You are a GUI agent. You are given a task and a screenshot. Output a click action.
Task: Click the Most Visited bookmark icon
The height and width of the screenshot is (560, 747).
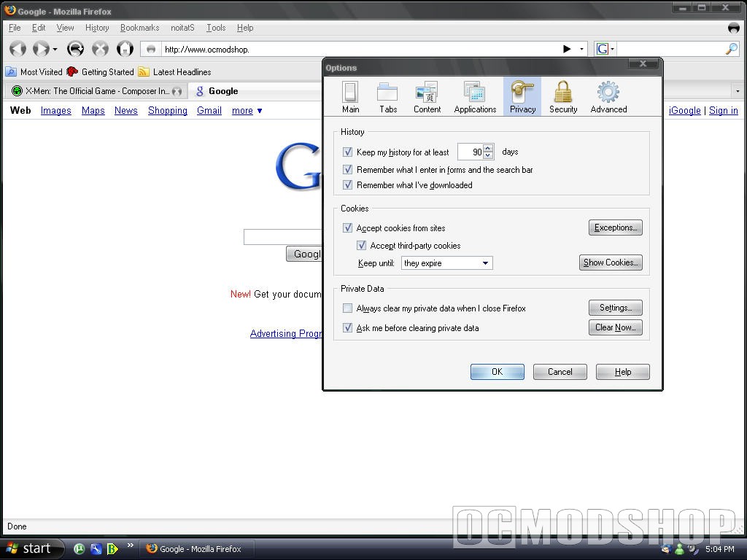(11, 72)
